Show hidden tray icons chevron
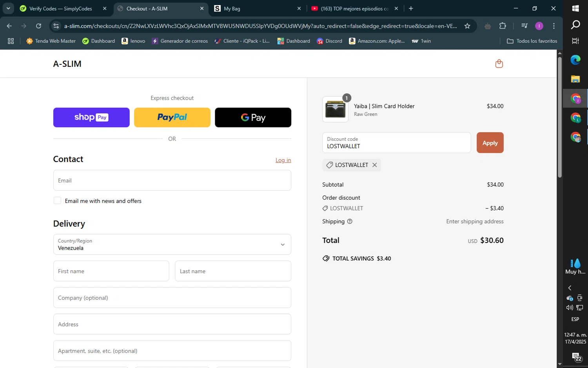588x368 pixels. click(x=570, y=288)
